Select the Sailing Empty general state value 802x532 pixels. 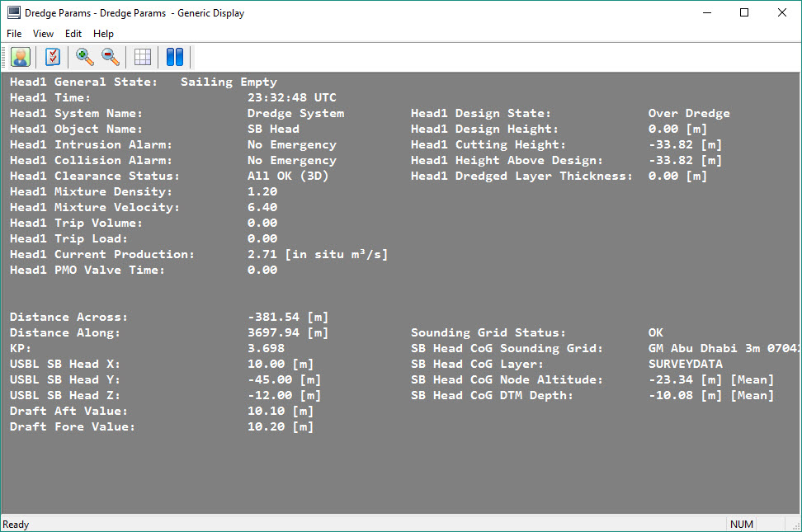coord(229,82)
